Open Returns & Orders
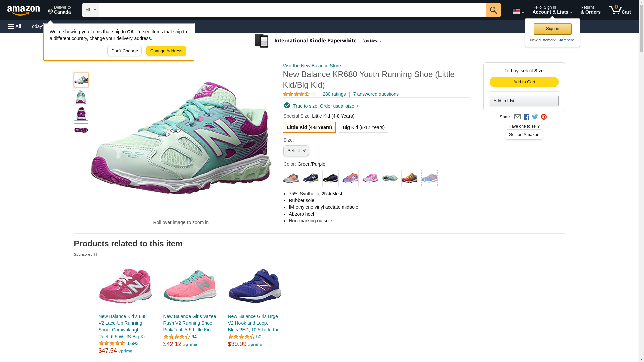This screenshot has width=644, height=362. [590, 10]
